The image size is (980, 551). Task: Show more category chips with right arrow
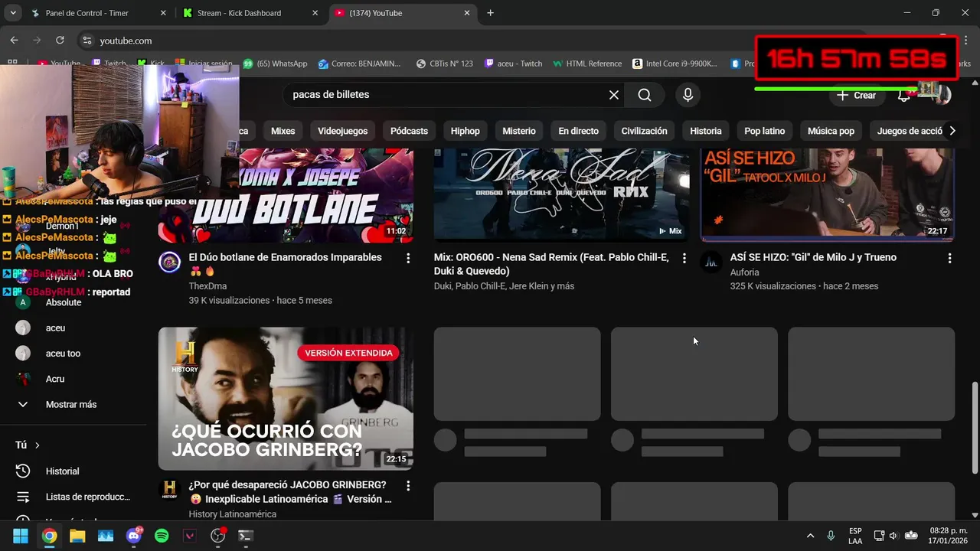coord(952,131)
